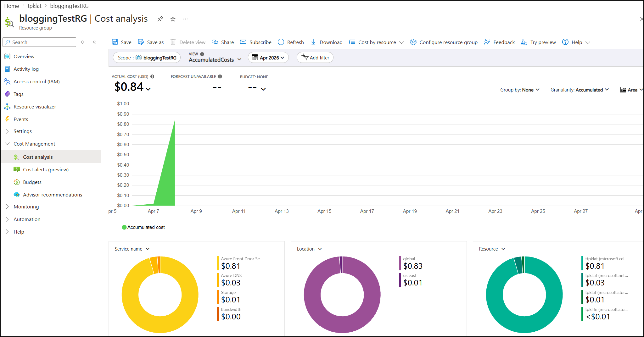Open the Granularity Accumulated dropdown
644x337 pixels.
[580, 90]
